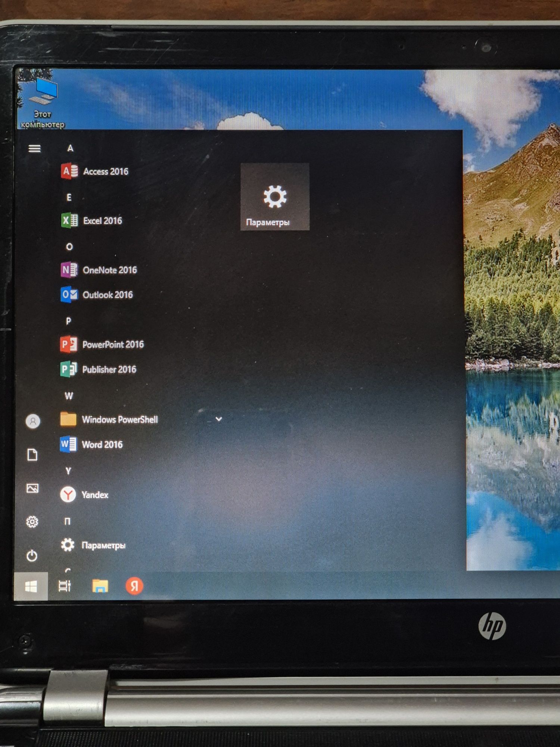Open File Explorer from the taskbar
Screen dimensions: 560x747
(100, 586)
